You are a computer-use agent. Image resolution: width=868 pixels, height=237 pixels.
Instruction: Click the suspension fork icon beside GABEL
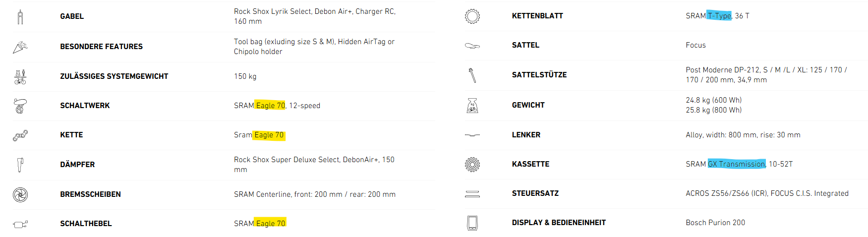(x=20, y=17)
